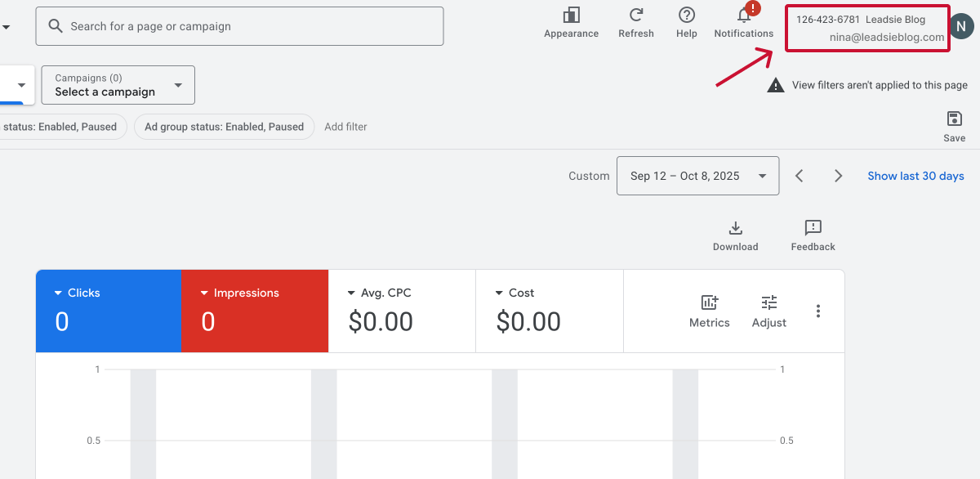Click the Adjust icon next to Metrics

(768, 301)
